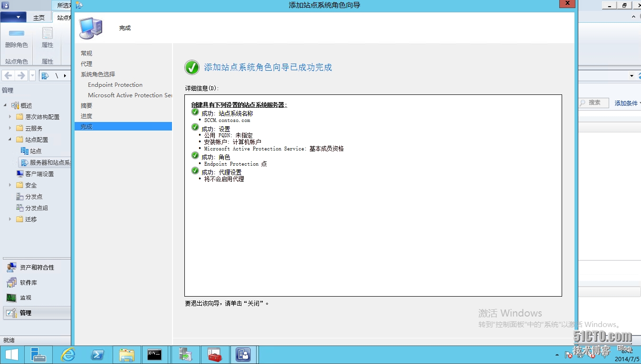Screen dimensions: 641x364
Task: Open 分发点 in the tree
Action: pyautogui.click(x=34, y=196)
